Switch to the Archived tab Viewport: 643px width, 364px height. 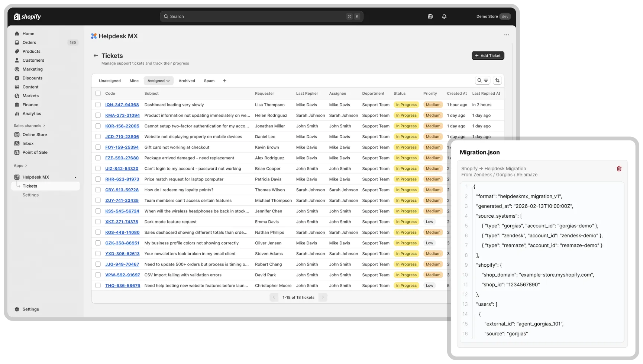187,81
